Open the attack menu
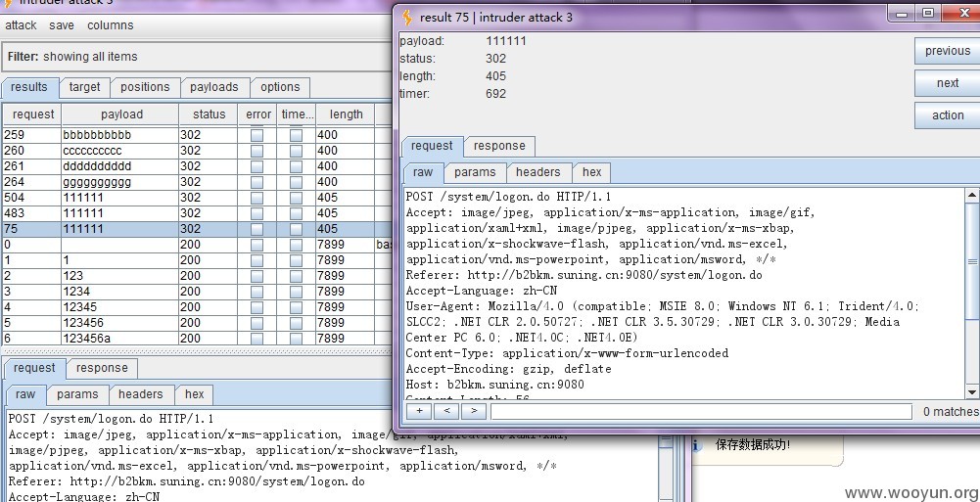980x502 pixels. [x=21, y=25]
